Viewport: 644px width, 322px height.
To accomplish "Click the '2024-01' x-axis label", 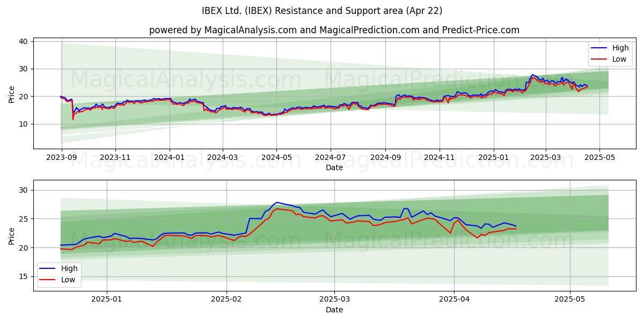I will (x=169, y=158).
